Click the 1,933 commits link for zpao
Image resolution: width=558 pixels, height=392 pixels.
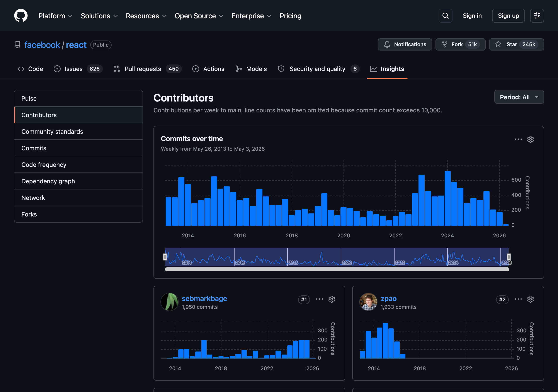pyautogui.click(x=398, y=307)
